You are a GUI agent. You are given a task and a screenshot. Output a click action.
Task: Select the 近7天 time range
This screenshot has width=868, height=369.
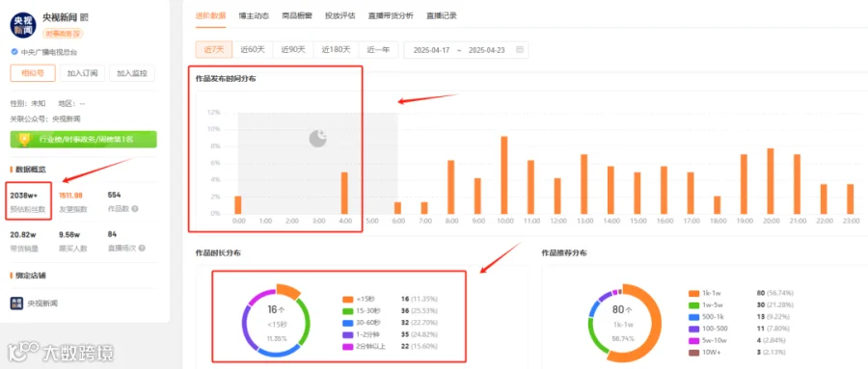tap(214, 50)
